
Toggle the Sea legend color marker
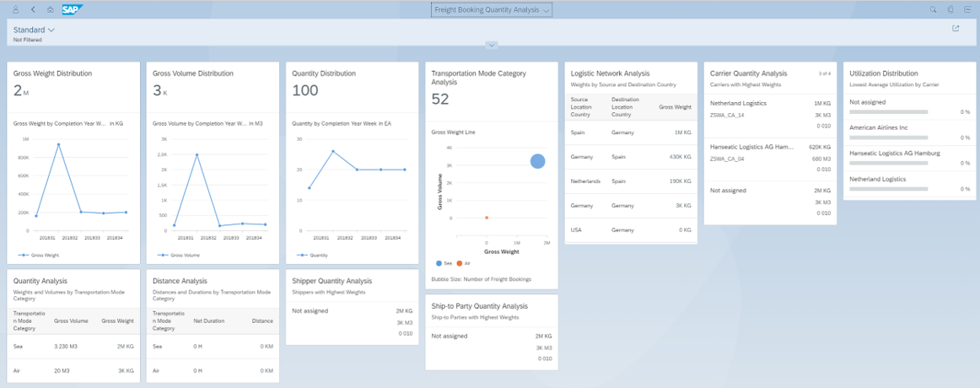coord(440,264)
